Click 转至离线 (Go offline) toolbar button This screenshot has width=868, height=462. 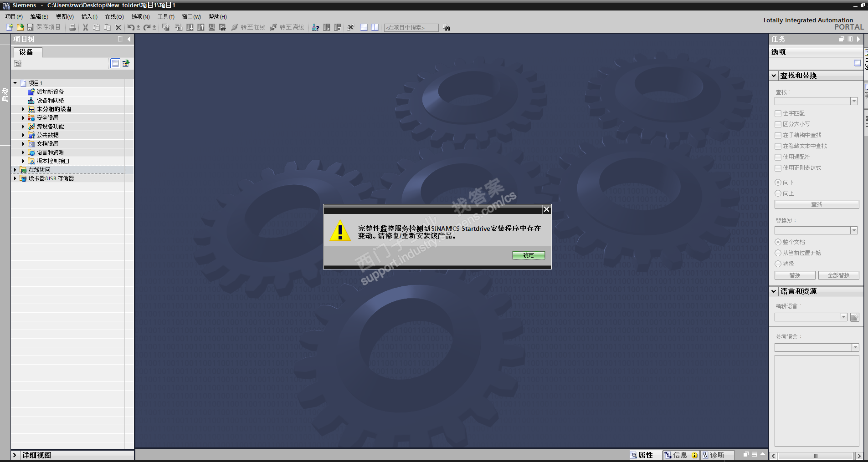287,27
